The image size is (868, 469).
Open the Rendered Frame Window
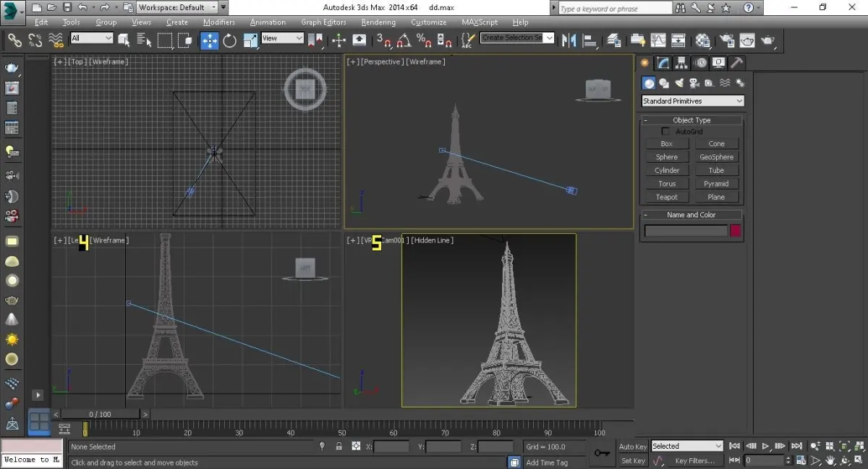point(746,40)
